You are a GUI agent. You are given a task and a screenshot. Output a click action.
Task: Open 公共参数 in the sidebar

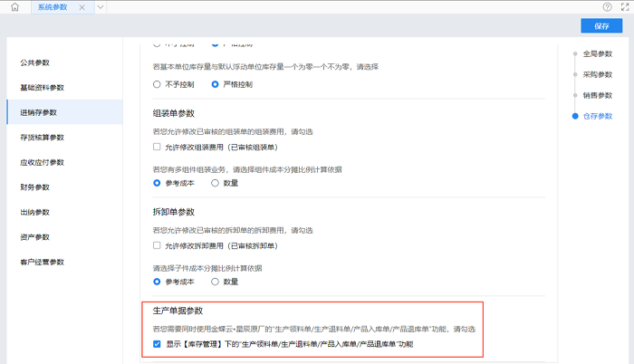click(x=35, y=62)
